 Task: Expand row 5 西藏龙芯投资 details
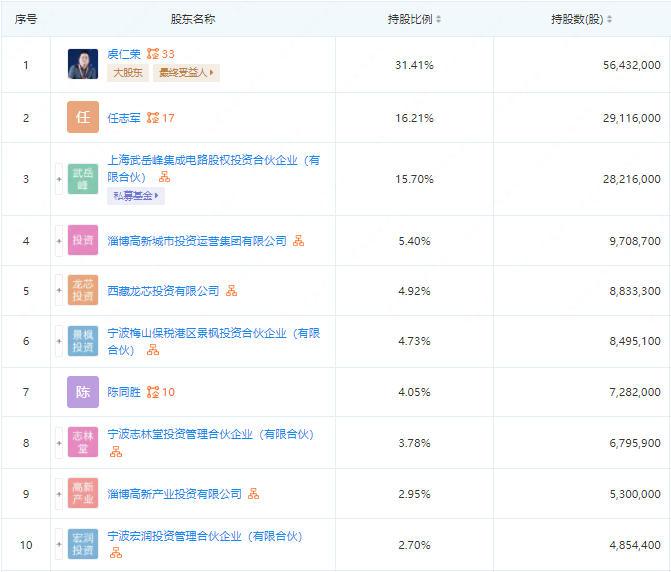pos(59,290)
